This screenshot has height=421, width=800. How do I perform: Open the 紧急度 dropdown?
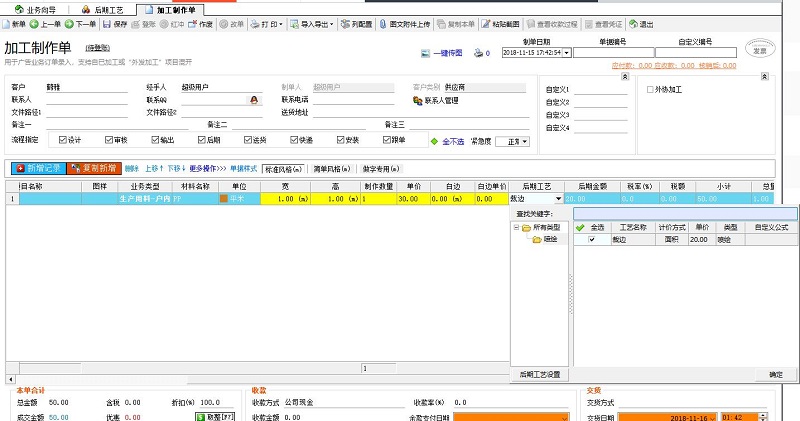click(x=524, y=142)
